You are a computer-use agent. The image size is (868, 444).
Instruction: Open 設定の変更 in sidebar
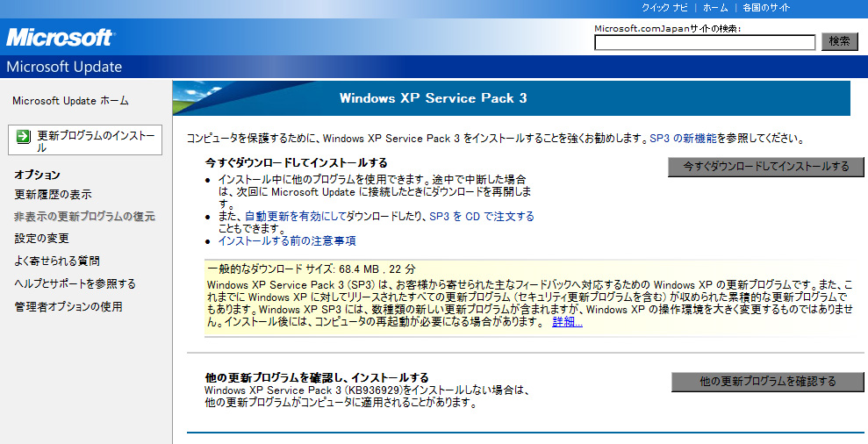click(42, 239)
